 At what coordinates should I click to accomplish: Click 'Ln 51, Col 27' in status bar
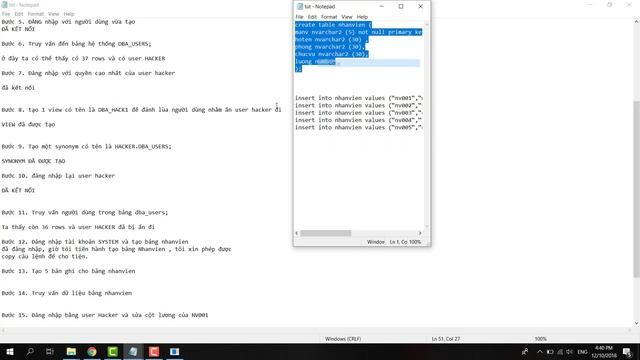point(446,339)
